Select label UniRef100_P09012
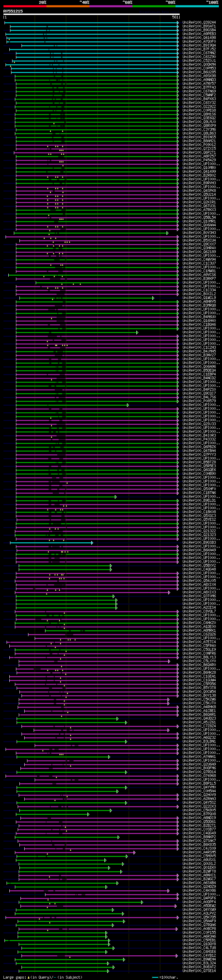The width and height of the screenshot is (222, 980). [x=199, y=145]
